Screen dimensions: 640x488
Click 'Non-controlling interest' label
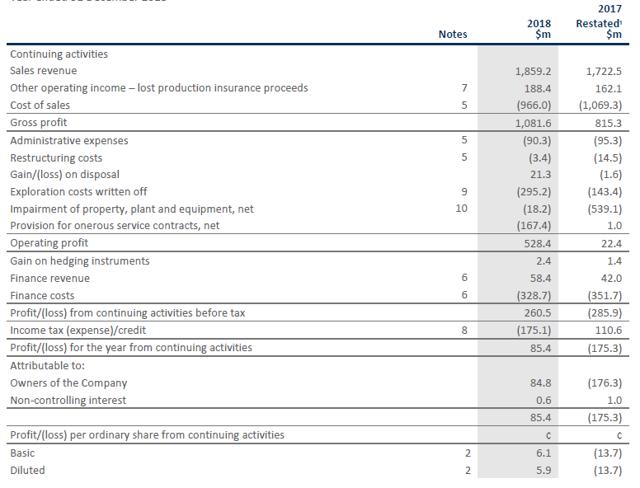[x=68, y=400]
